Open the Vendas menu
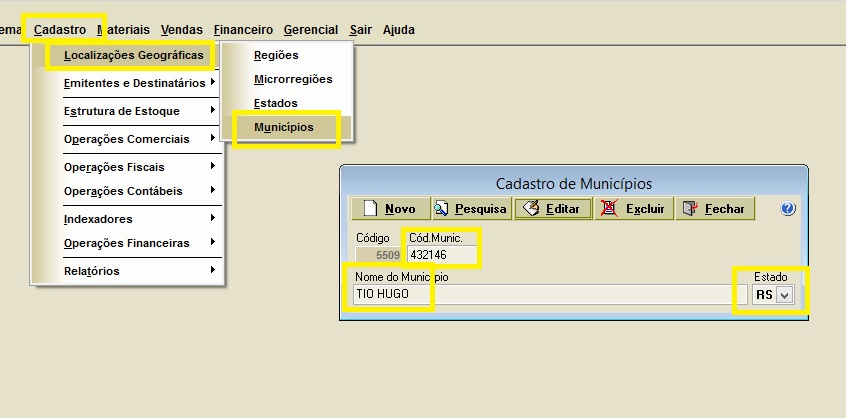Image resolution: width=846 pixels, height=418 pixels. point(182,30)
